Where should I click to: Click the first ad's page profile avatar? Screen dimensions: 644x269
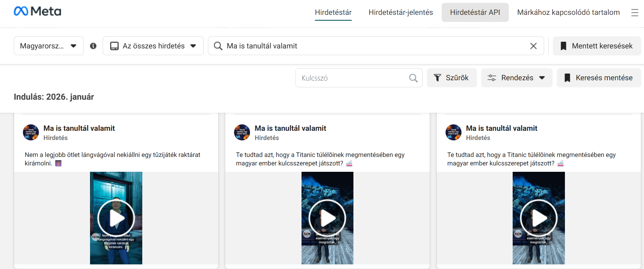coord(31,133)
